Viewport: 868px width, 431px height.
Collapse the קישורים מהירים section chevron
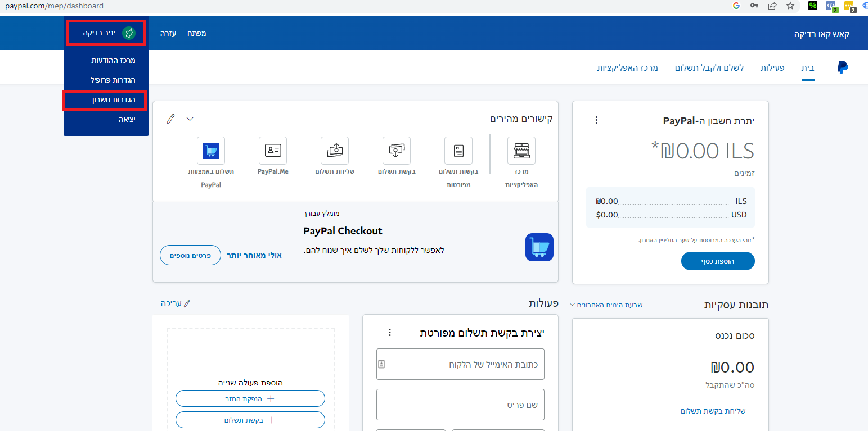pos(190,119)
